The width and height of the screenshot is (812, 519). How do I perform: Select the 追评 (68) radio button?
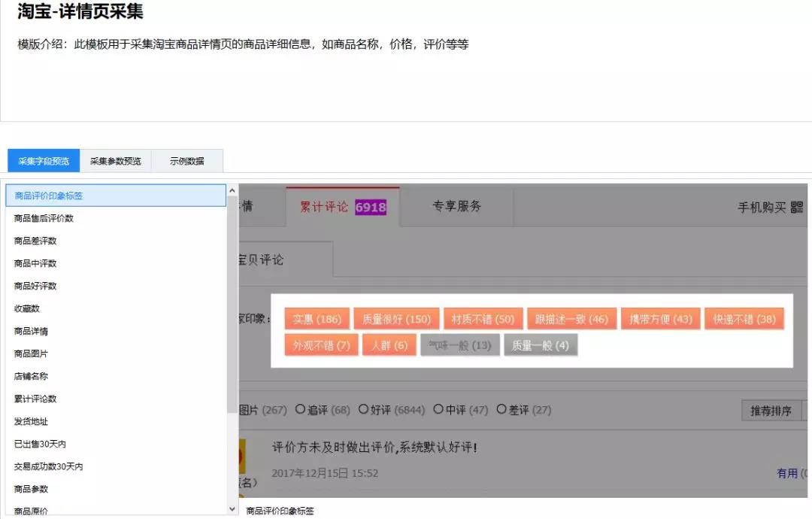pos(300,409)
